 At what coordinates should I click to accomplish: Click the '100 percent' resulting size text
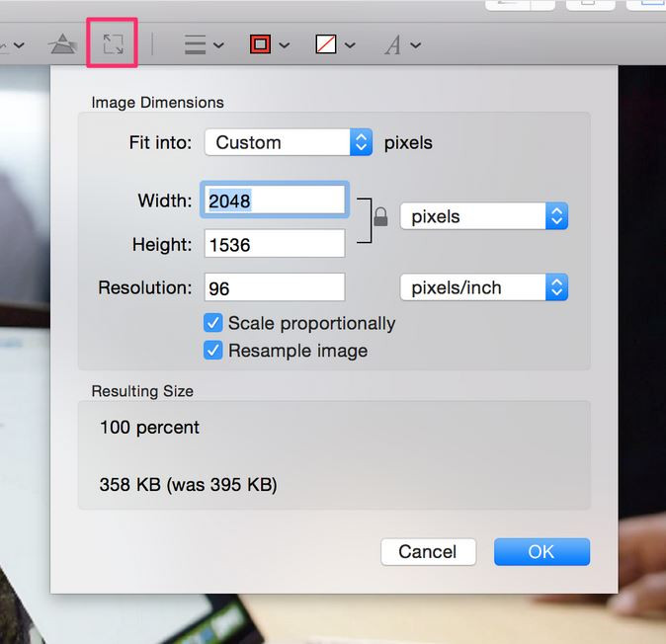pos(149,427)
